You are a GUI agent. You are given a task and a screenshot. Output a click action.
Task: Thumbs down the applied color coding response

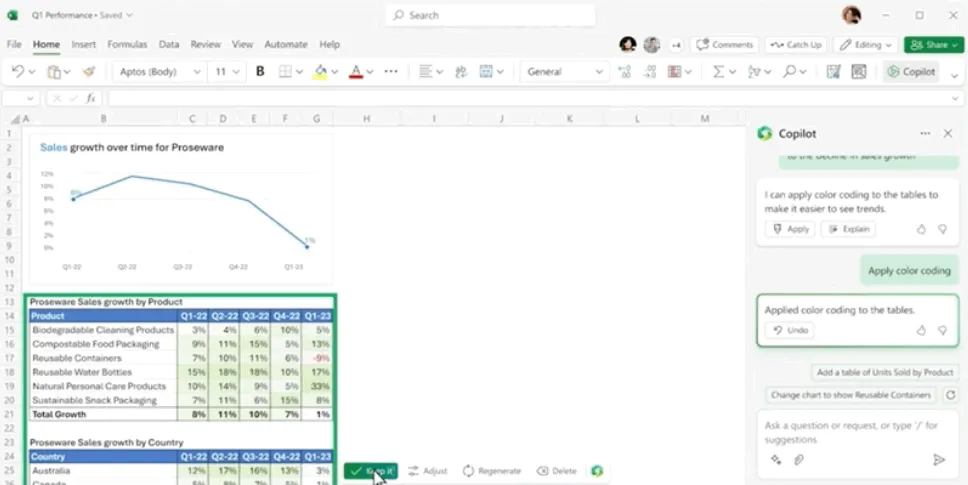pos(942,330)
